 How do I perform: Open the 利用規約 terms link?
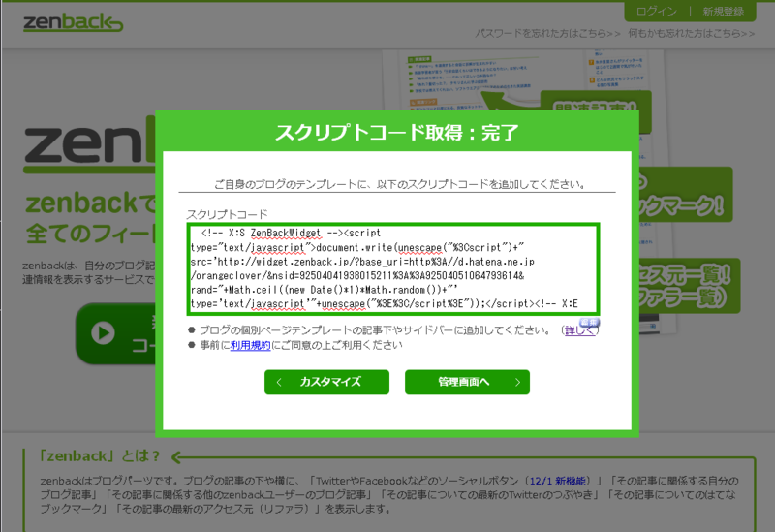coord(250,345)
